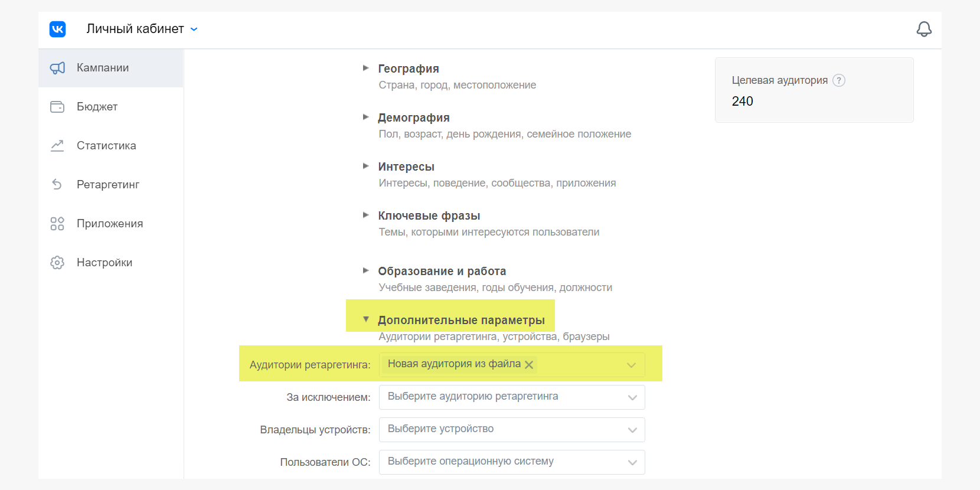Image resolution: width=980 pixels, height=490 pixels.
Task: Click the VK logo icon
Action: tap(57, 29)
